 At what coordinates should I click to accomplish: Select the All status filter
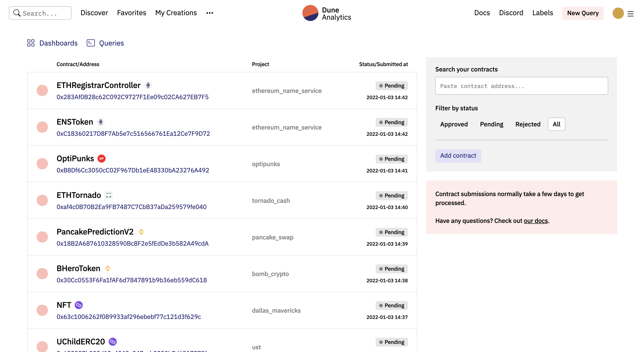pos(556,124)
